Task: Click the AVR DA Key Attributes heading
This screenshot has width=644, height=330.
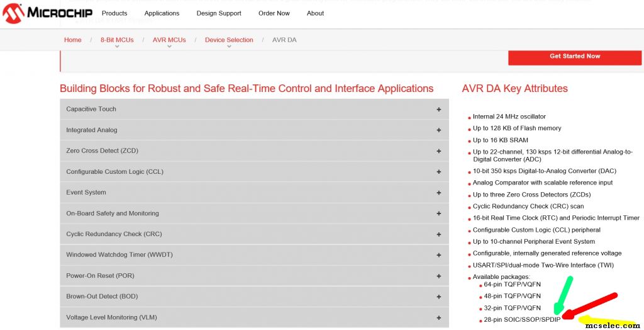Action: pyautogui.click(x=514, y=88)
